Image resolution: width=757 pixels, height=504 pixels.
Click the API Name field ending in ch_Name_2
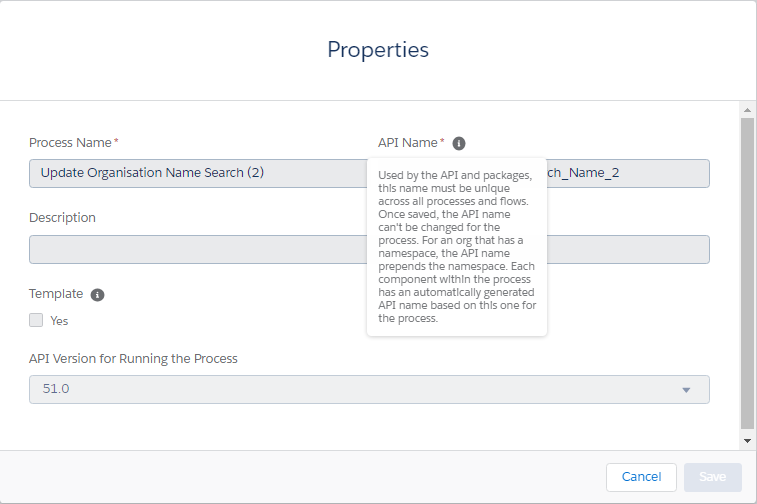(x=627, y=173)
